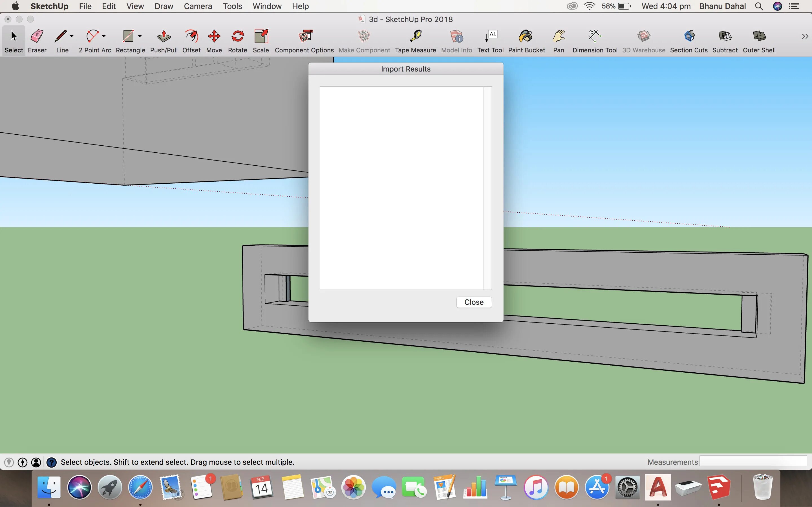Open the 2 Point Arc dropdown arrow
This screenshot has width=812, height=507.
point(104,36)
